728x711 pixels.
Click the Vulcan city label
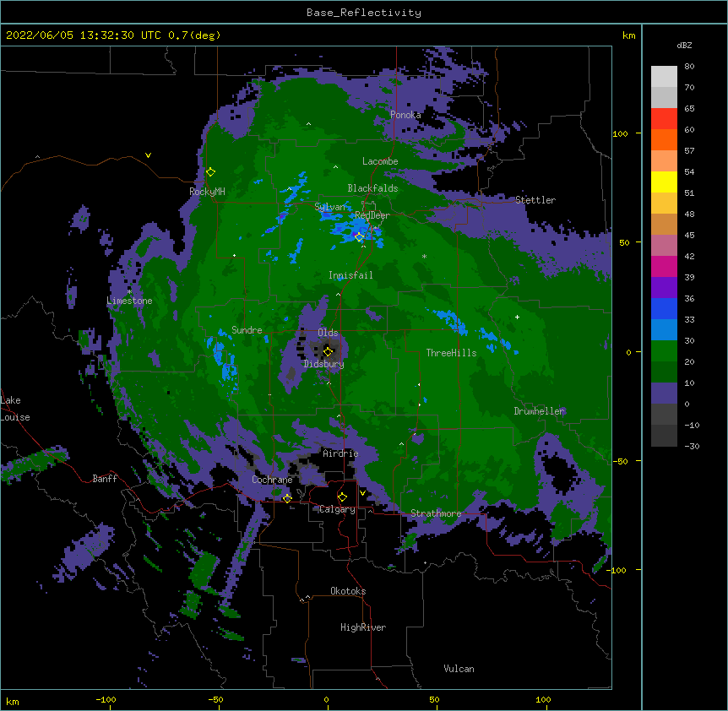pos(459,669)
